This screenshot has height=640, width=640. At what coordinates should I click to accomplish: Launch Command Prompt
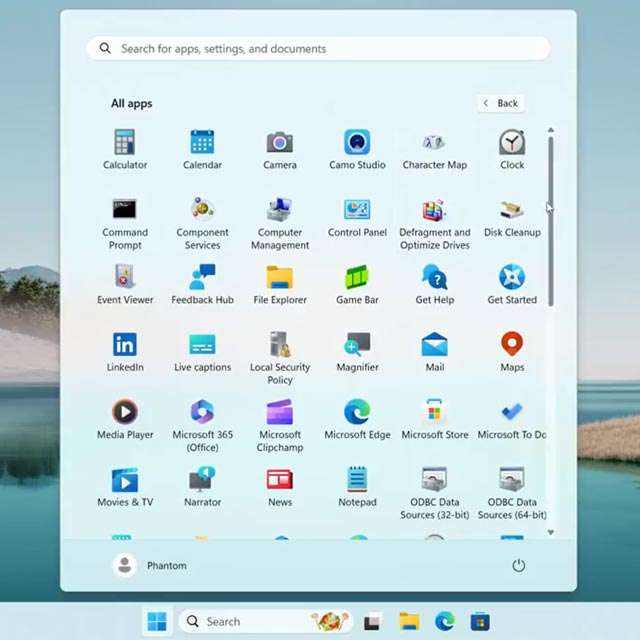click(x=125, y=224)
